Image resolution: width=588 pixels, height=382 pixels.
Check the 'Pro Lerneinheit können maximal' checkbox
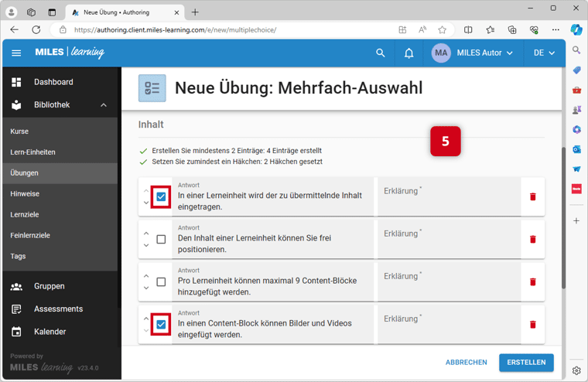click(161, 282)
